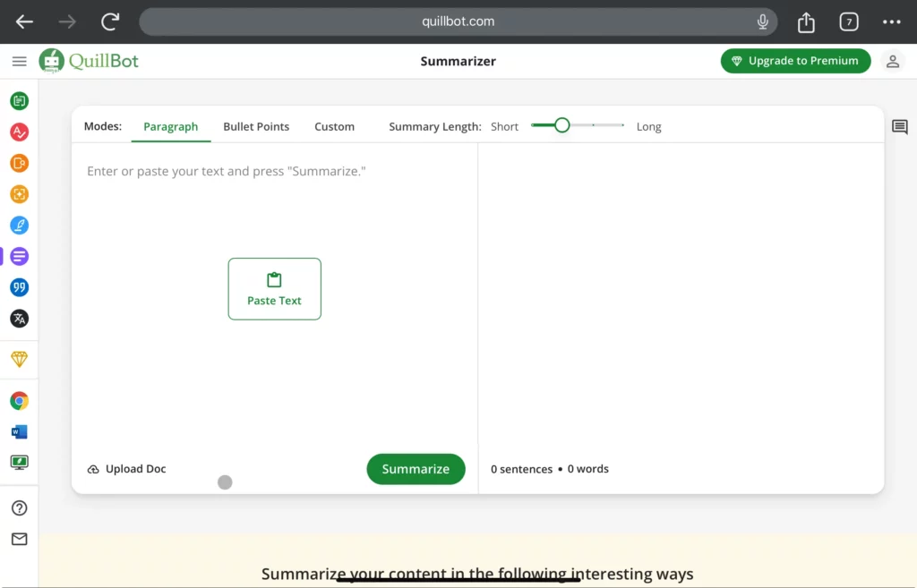Image resolution: width=917 pixels, height=588 pixels.
Task: Click the 0 sentences counter text
Action: [x=521, y=469]
